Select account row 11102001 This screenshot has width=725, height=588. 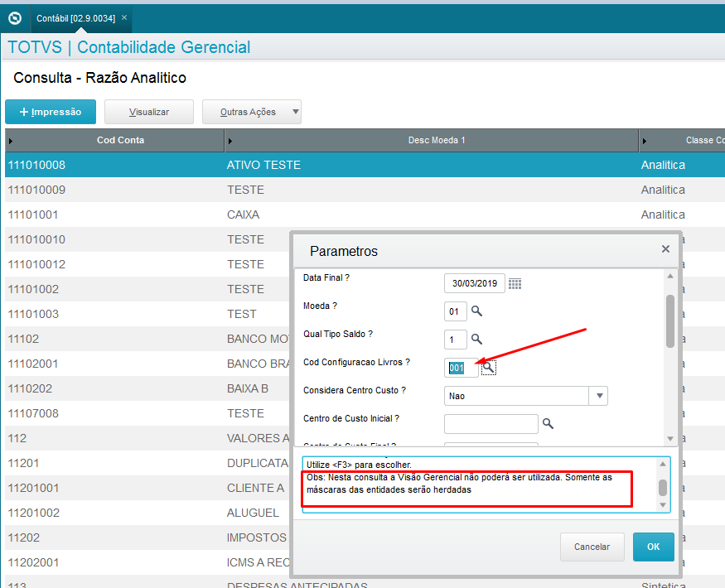point(148,364)
